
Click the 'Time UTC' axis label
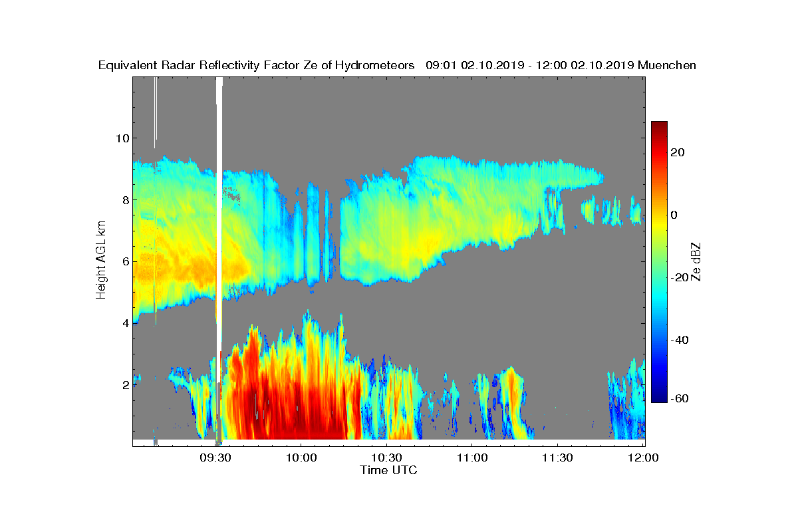(x=389, y=469)
